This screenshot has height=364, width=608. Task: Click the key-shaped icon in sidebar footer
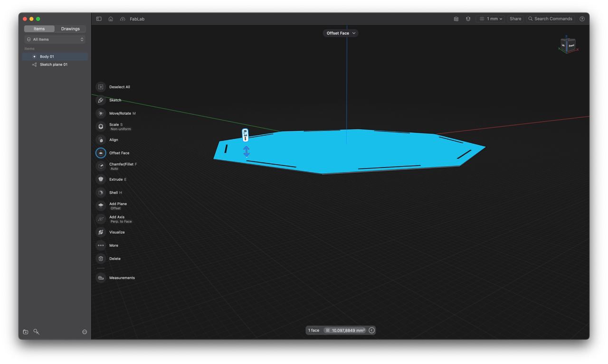point(36,332)
